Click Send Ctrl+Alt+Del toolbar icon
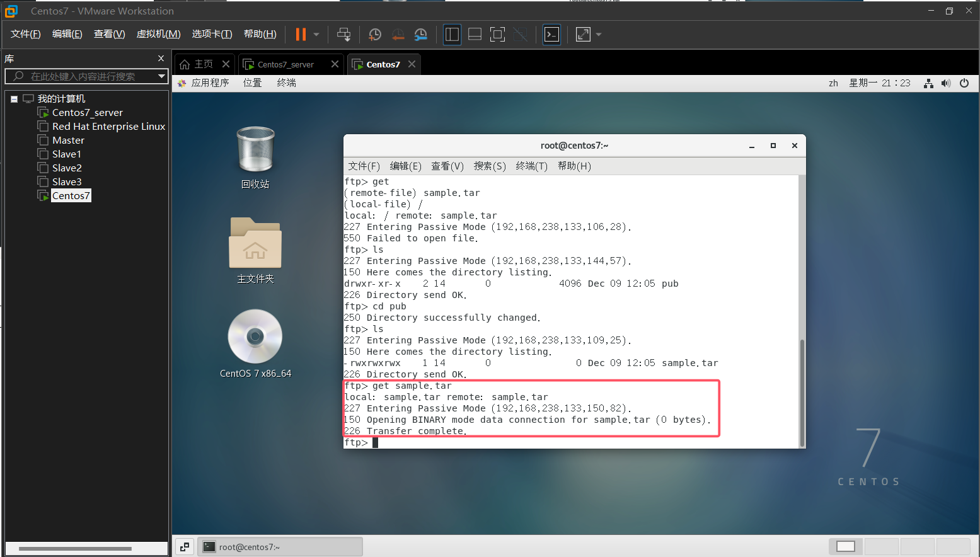This screenshot has height=557, width=980. (343, 35)
